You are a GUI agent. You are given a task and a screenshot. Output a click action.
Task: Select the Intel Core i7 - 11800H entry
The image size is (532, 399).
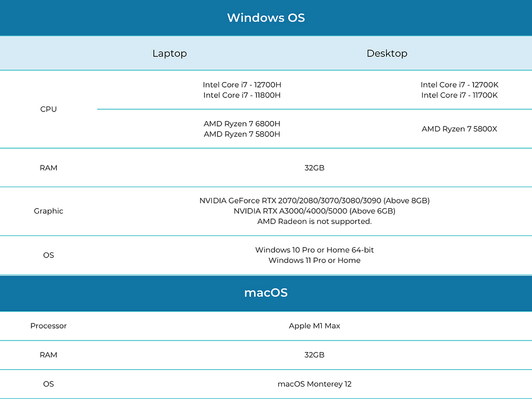click(242, 95)
